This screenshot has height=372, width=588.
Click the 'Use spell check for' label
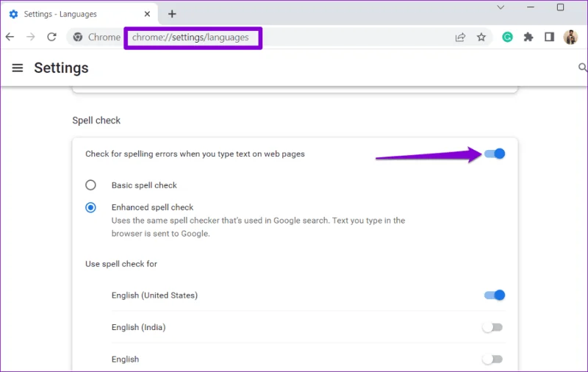click(x=121, y=264)
